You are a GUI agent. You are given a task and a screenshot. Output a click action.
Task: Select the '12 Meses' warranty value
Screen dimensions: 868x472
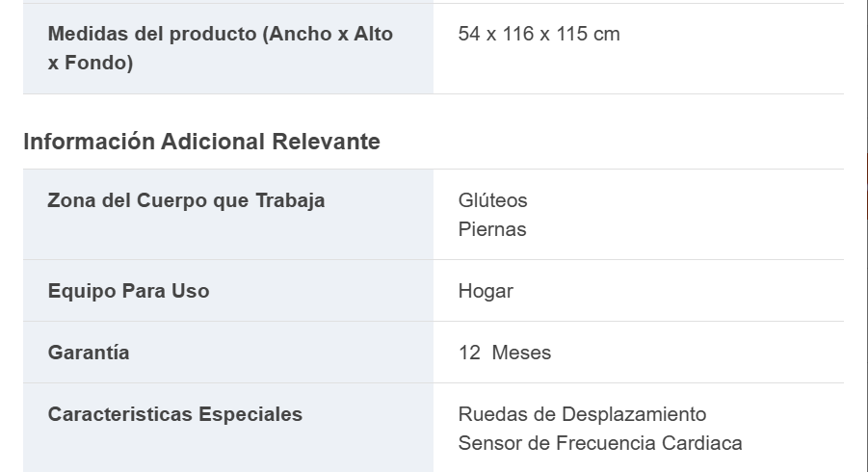505,353
